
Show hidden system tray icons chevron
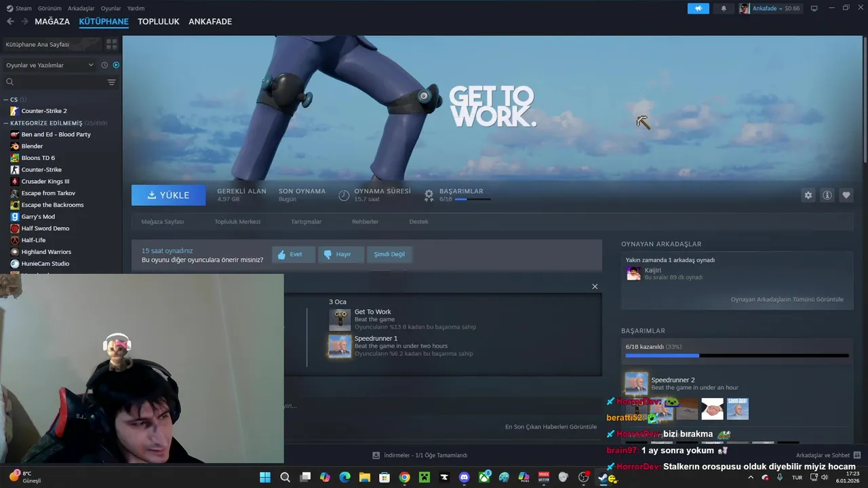(x=750, y=477)
